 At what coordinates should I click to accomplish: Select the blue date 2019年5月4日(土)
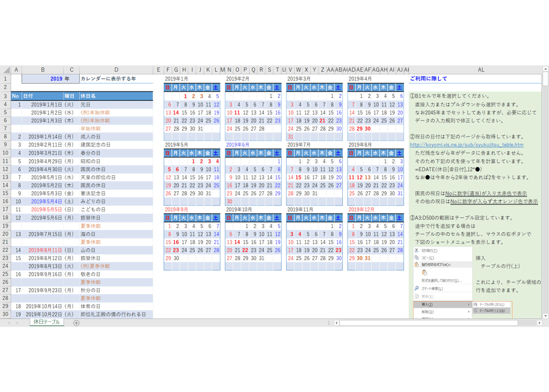tap(43, 201)
